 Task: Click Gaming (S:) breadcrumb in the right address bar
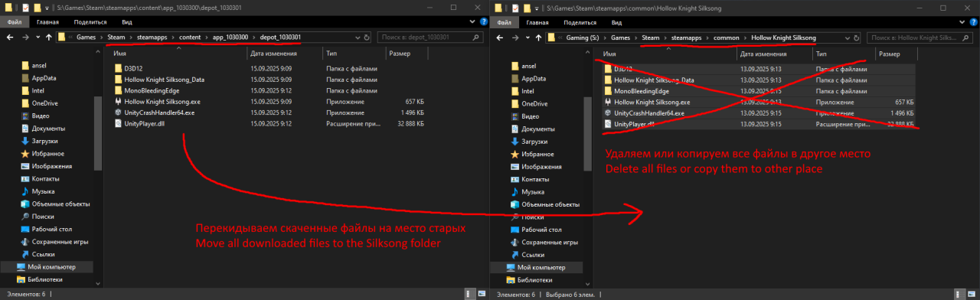click(583, 37)
